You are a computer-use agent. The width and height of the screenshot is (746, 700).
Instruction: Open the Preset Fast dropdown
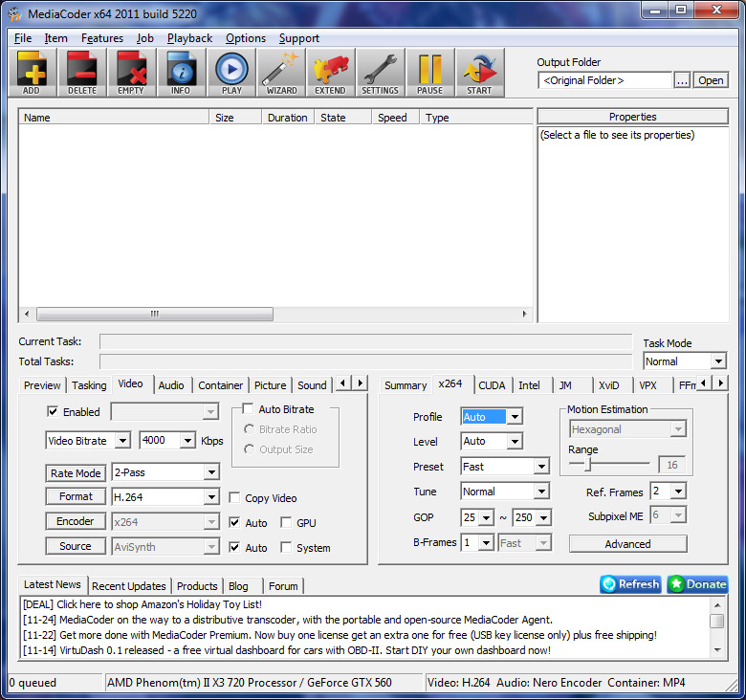point(541,467)
